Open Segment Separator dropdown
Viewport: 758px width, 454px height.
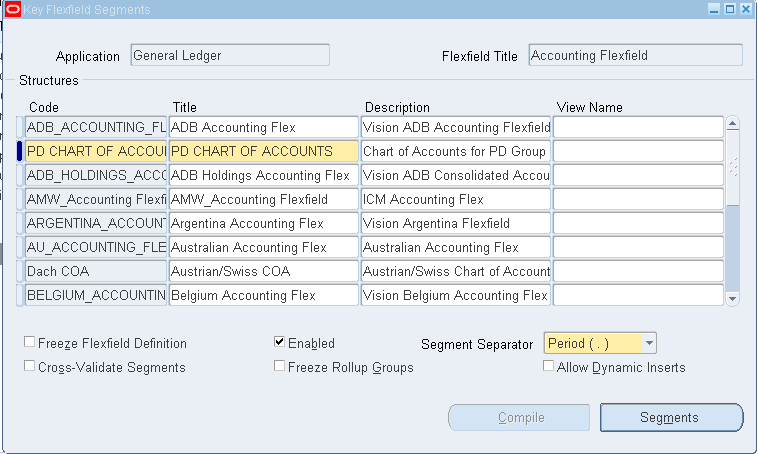(649, 344)
